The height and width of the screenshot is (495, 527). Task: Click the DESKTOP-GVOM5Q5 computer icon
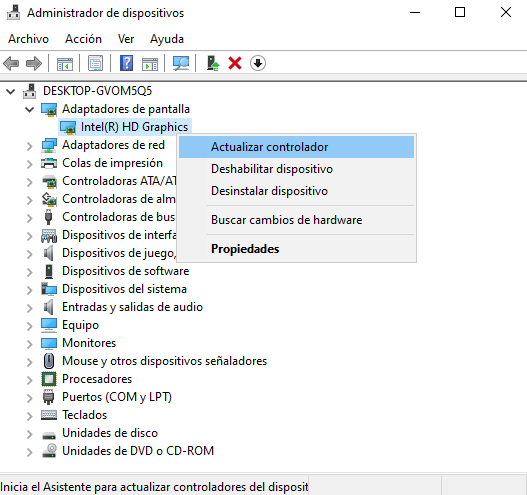[30, 91]
